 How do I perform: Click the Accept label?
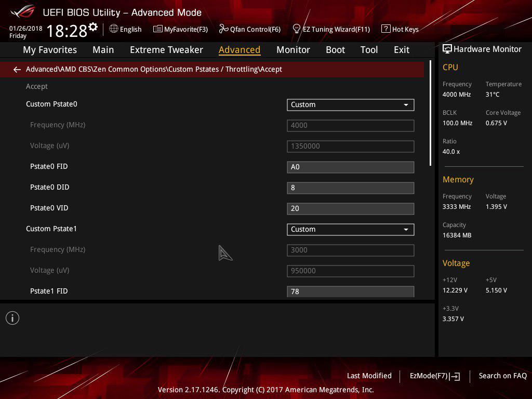tap(37, 87)
